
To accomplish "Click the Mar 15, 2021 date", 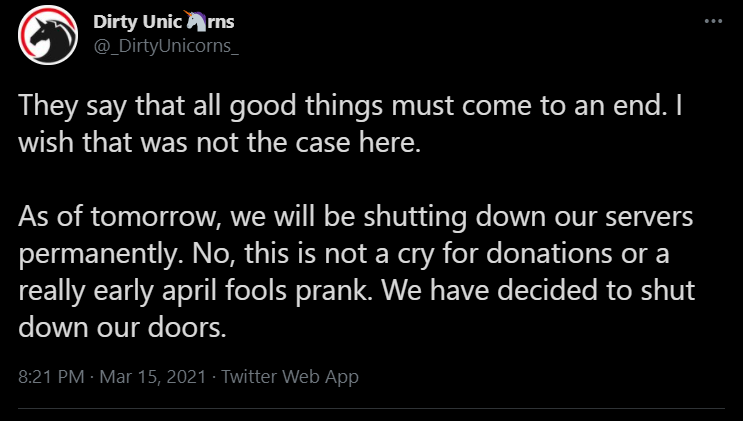I will tap(152, 377).
